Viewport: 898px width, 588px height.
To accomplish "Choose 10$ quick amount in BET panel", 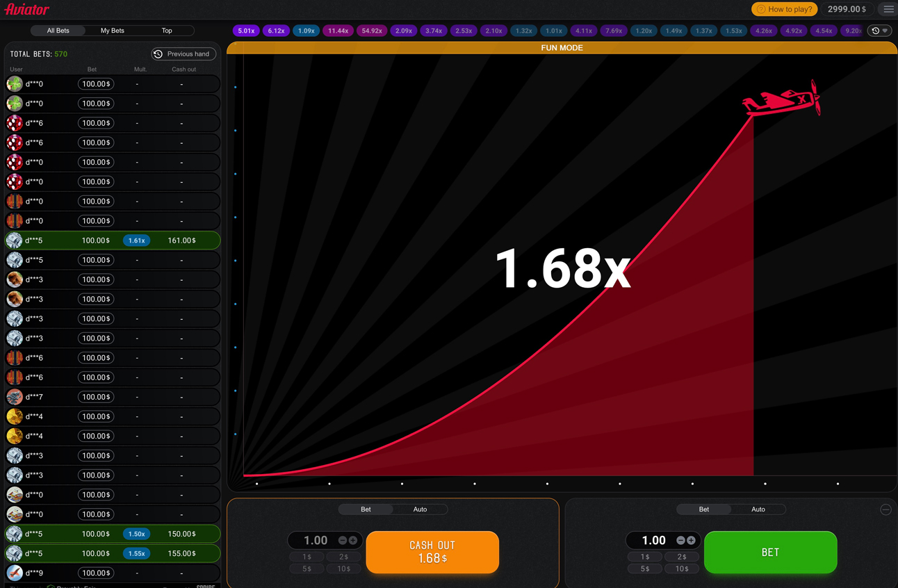I will coord(682,569).
